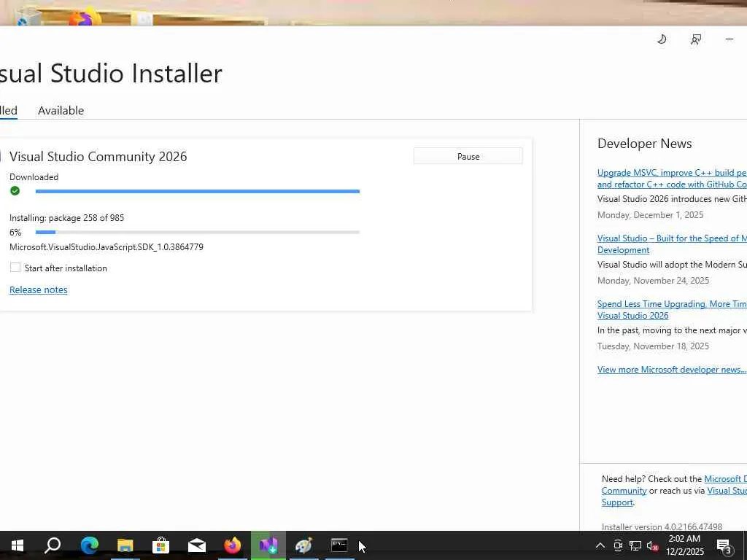The height and width of the screenshot is (560, 747).
Task: Switch to Visual Studio Installer taskbar icon
Action: [x=268, y=545]
